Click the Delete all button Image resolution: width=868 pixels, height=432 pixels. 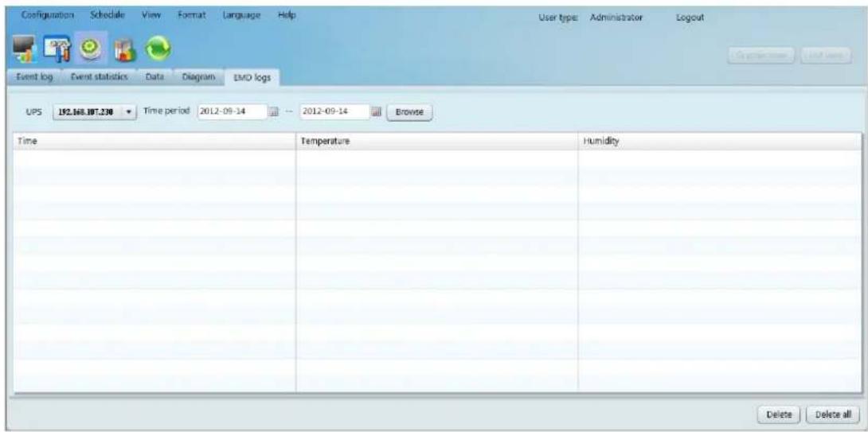click(833, 414)
